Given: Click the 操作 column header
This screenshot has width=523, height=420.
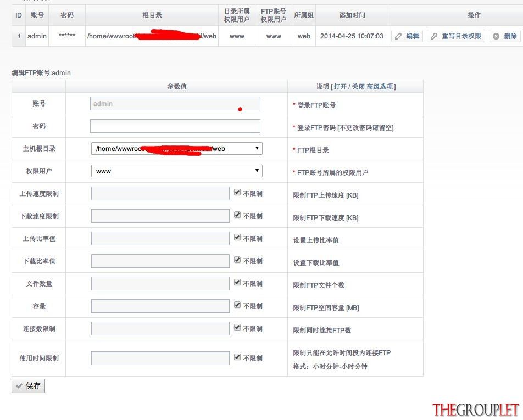Looking at the screenshot, I should (x=474, y=15).
